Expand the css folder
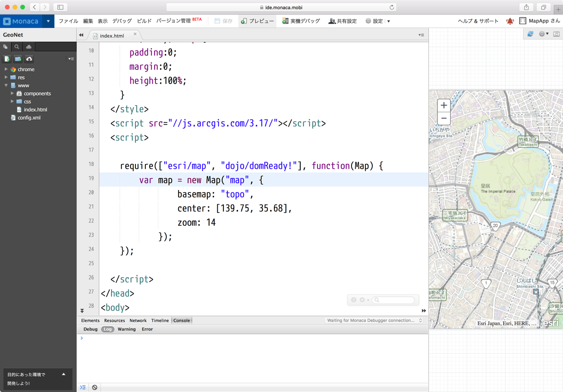 click(x=12, y=101)
